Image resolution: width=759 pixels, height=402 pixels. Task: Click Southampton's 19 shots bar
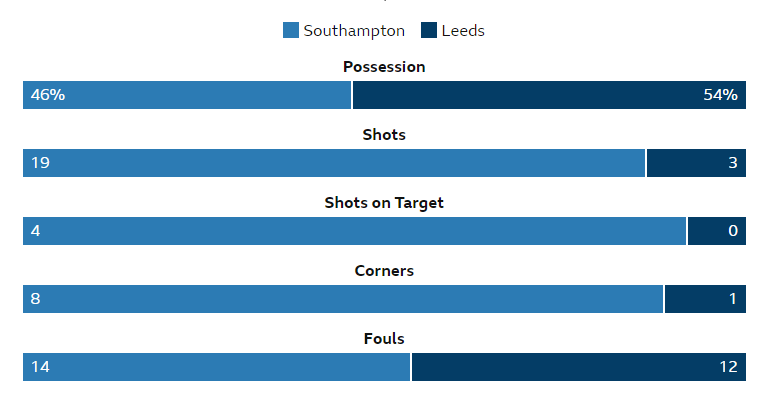334,163
